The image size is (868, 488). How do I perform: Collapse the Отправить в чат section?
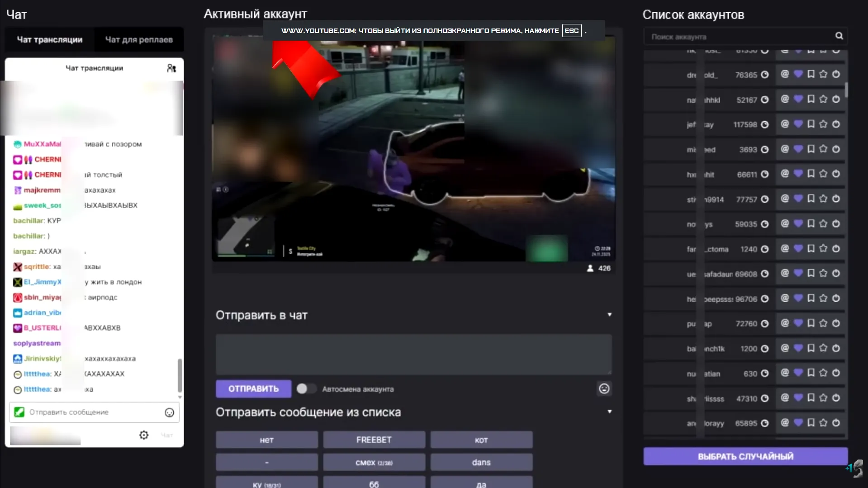[609, 315]
